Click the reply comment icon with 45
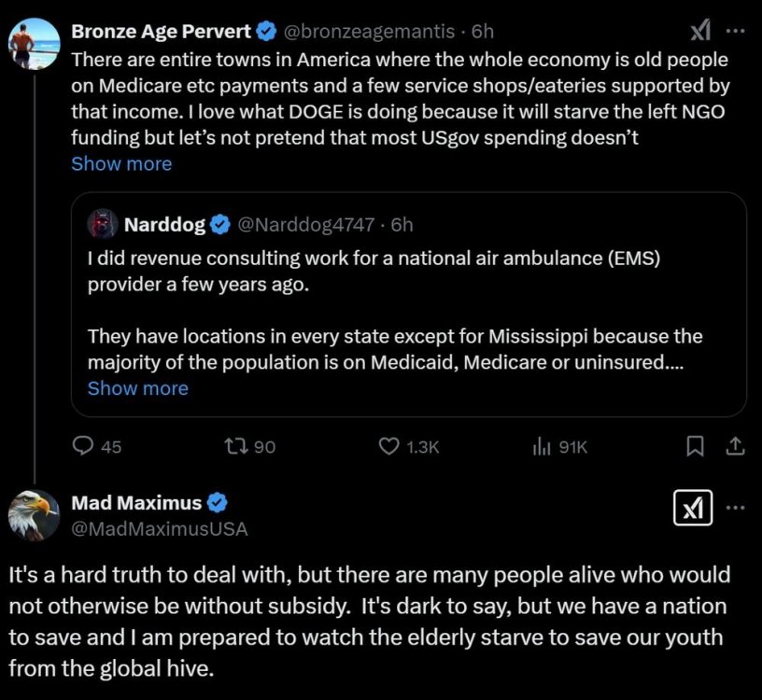 pos(84,447)
